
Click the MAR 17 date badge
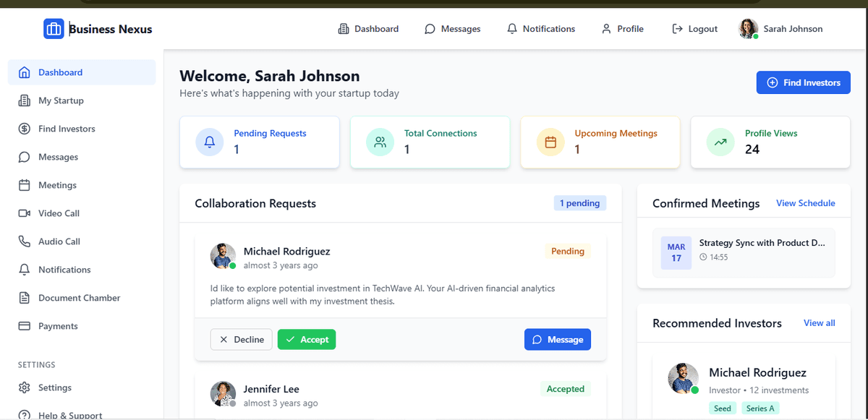tap(676, 252)
